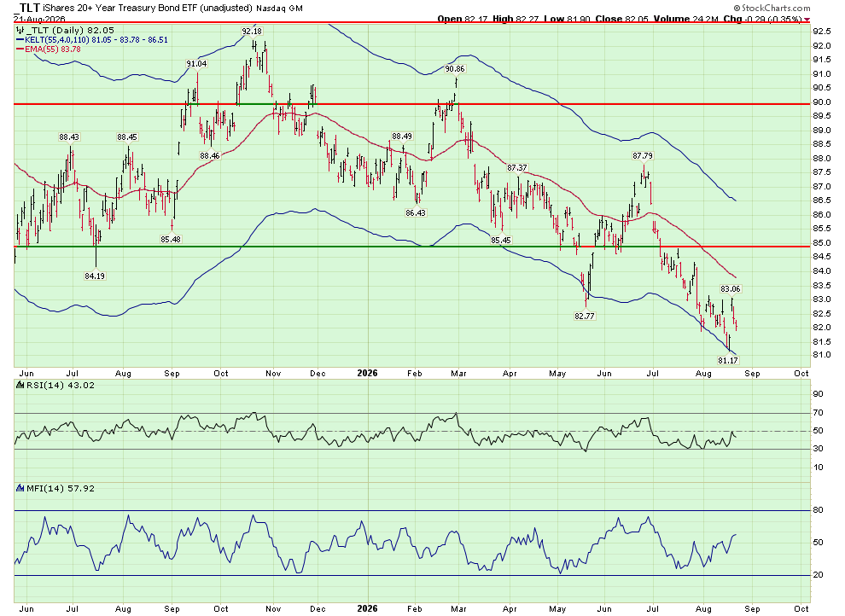The width and height of the screenshot is (845, 616).
Task: Click the iShares 20+ Year Treasury Bond ETF title
Action: [148, 8]
